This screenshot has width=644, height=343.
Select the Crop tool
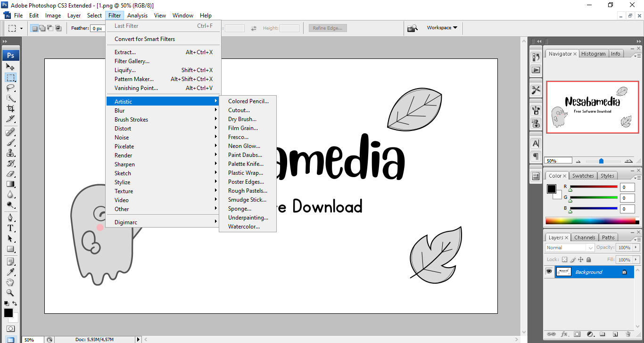tap(10, 109)
